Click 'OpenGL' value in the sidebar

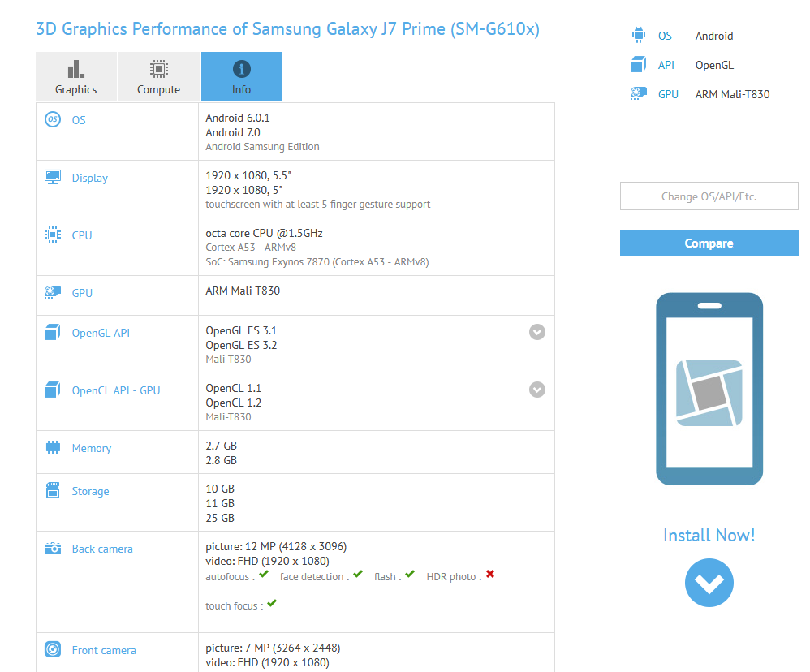(714, 65)
